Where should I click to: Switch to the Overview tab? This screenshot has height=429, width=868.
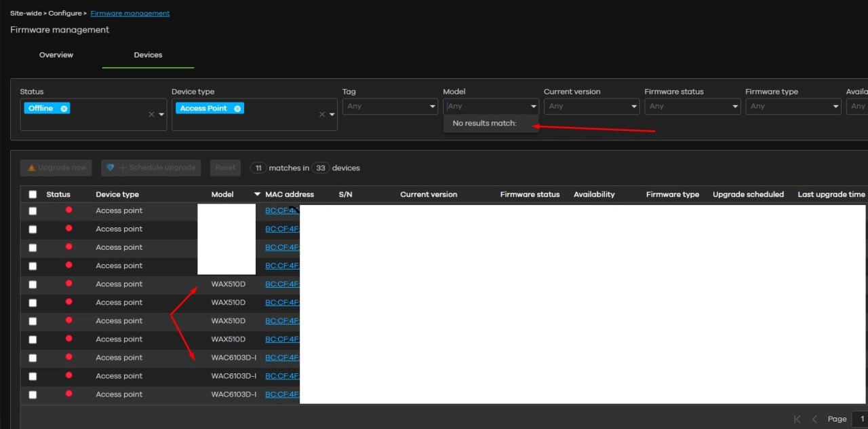[56, 55]
